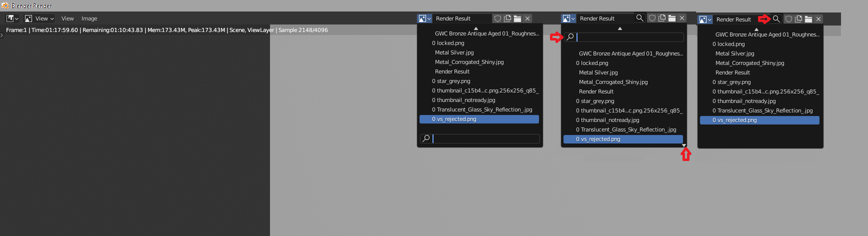Image resolution: width=868 pixels, height=236 pixels.
Task: Select Translucent_Glass_Sky_Reflection_.jpg in the left list
Action: tap(479, 109)
